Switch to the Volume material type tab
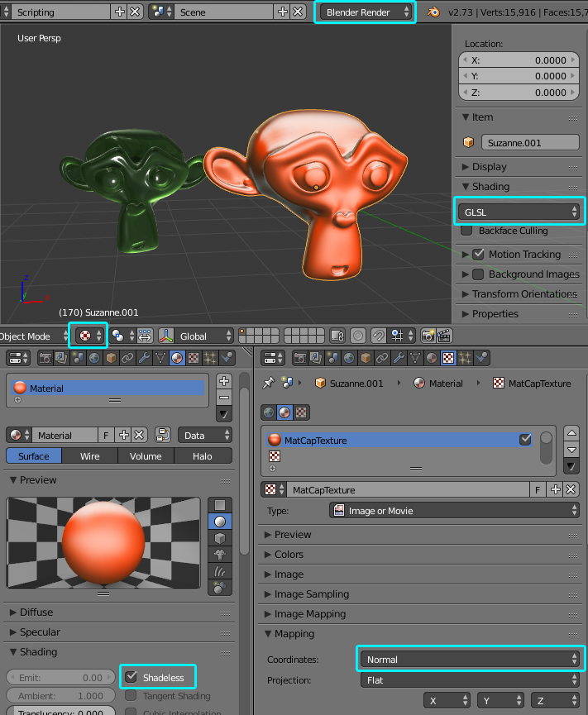 pos(146,456)
